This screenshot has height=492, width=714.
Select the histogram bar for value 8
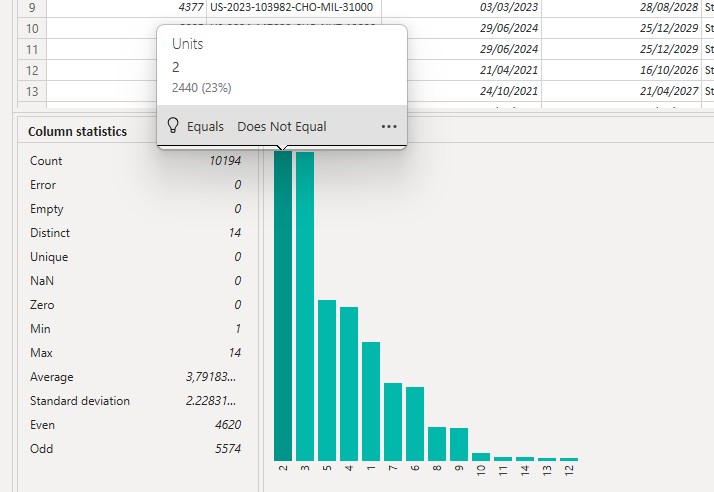437,444
